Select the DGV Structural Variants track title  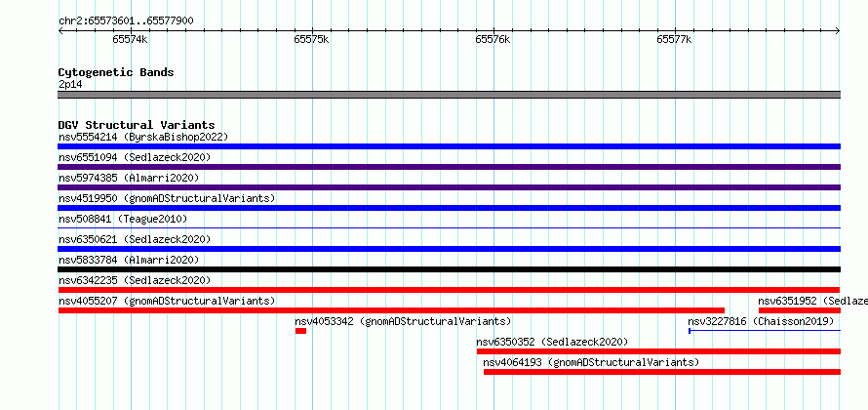pos(137,125)
